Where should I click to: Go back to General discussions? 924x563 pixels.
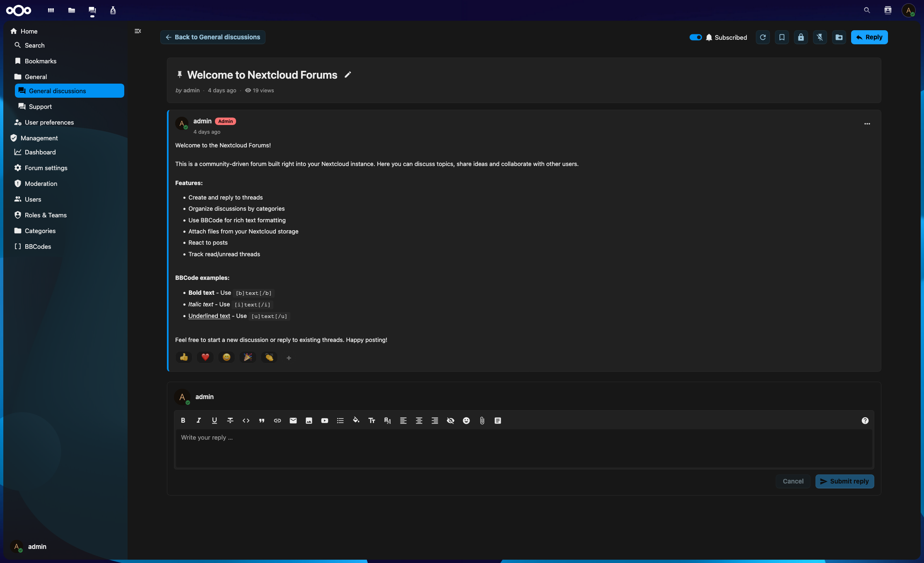coord(213,37)
